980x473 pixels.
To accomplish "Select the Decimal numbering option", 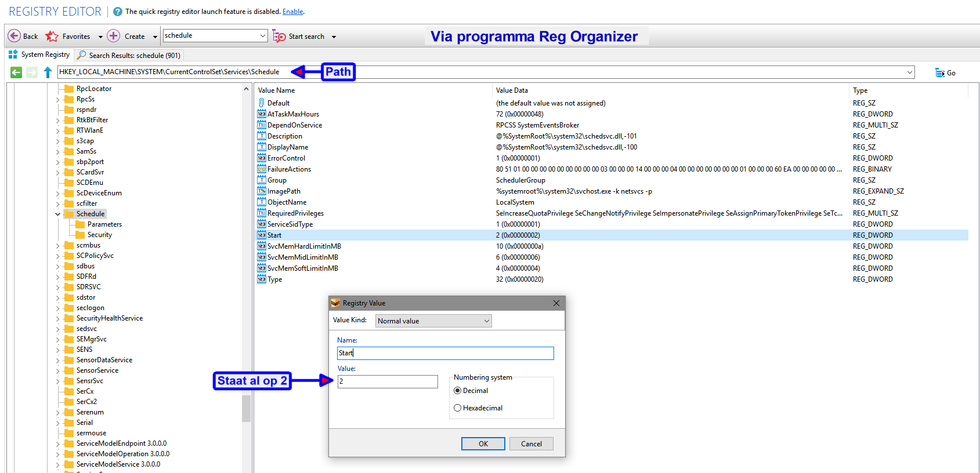I will pos(457,391).
